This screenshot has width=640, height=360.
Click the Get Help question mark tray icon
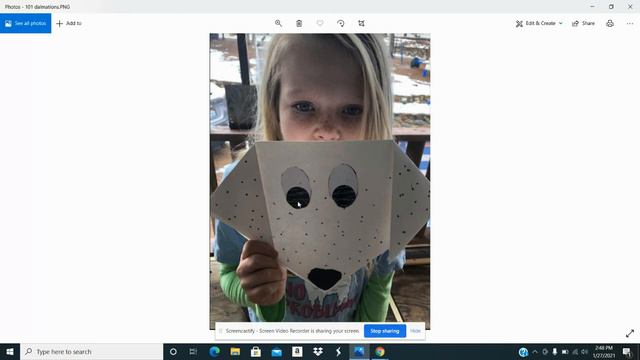click(523, 351)
